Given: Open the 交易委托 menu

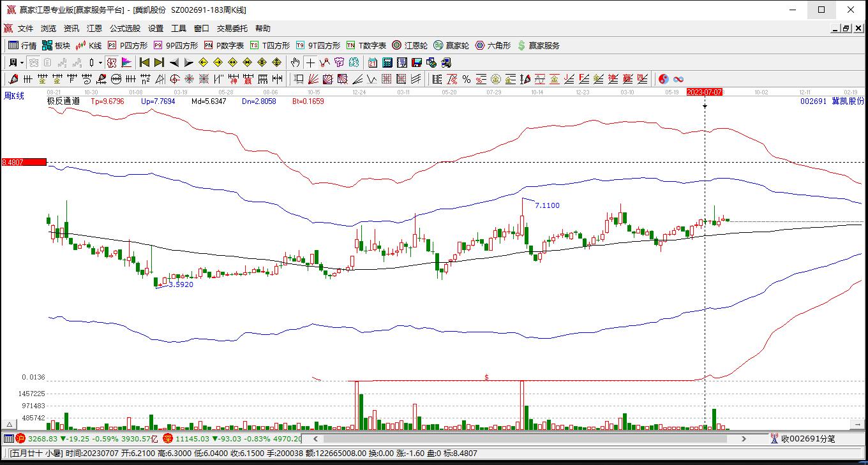Looking at the screenshot, I should pos(232,29).
